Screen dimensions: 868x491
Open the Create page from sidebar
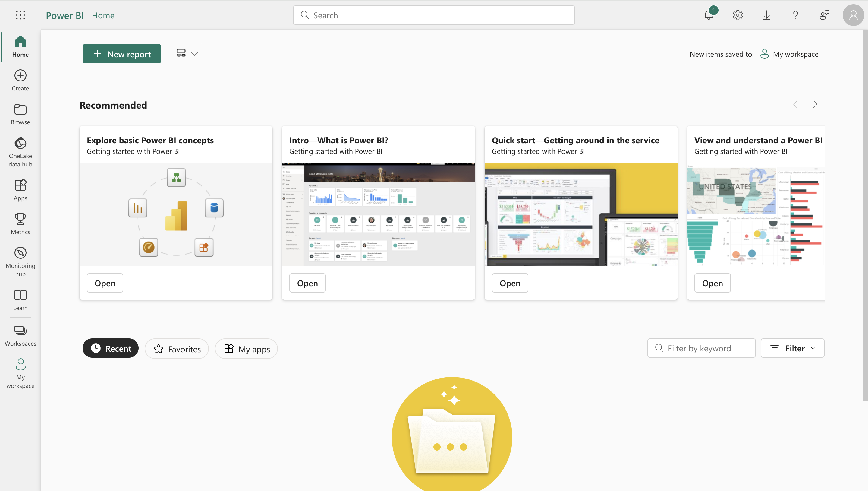point(20,80)
